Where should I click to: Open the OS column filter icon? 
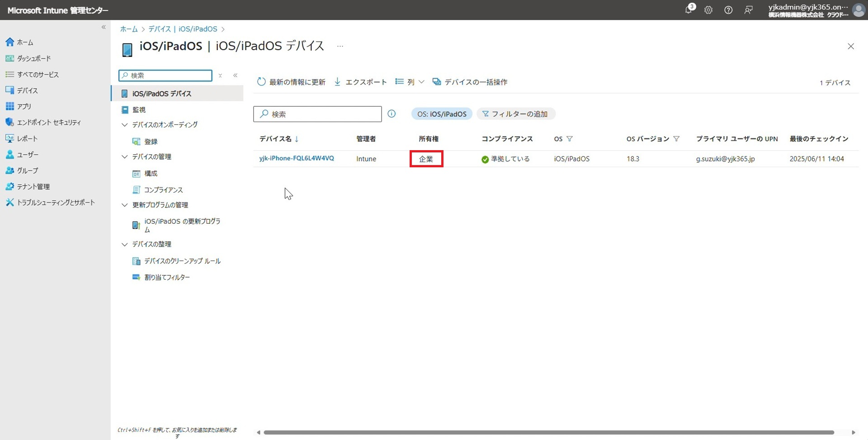pos(570,139)
